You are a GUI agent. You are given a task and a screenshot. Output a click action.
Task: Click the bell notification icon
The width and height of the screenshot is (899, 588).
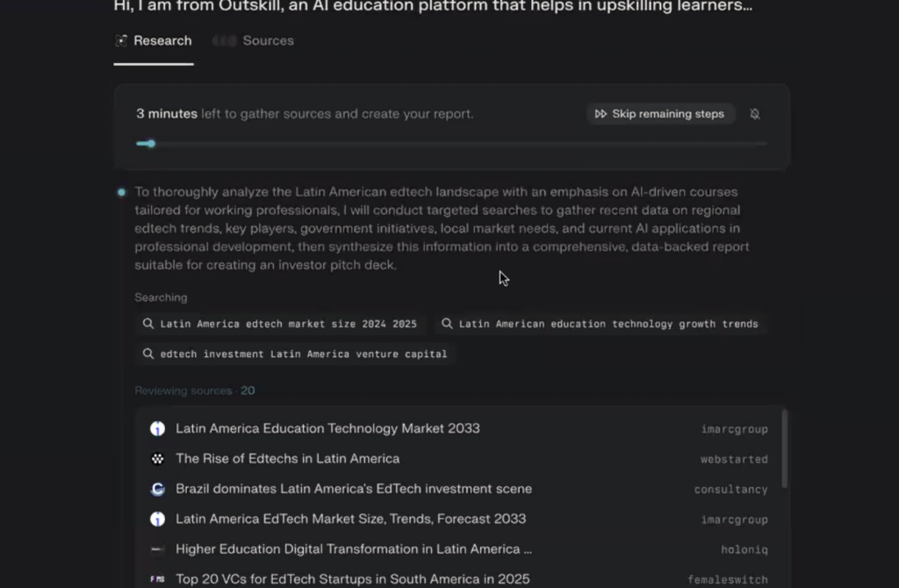pyautogui.click(x=755, y=114)
